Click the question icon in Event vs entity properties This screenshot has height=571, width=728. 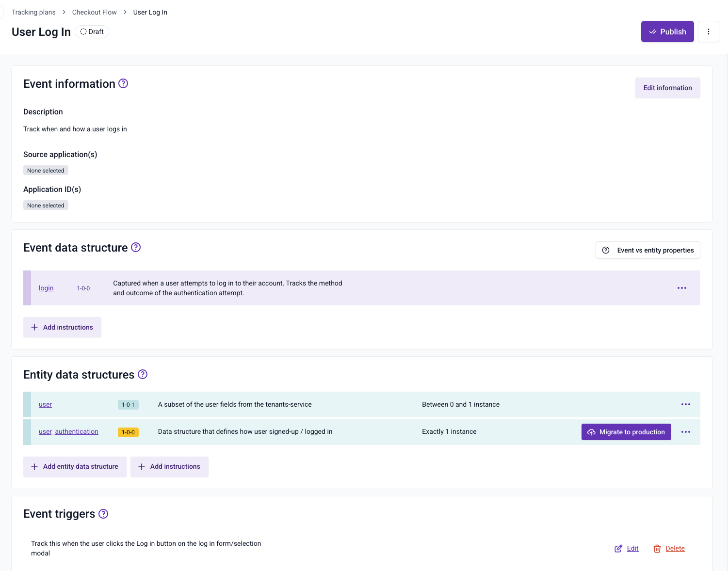coord(605,250)
